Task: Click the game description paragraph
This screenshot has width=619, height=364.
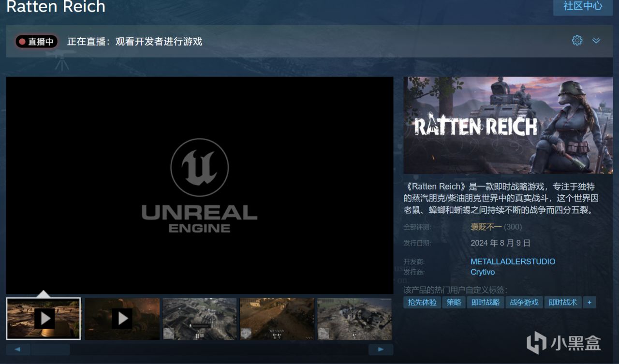Action: coord(502,199)
